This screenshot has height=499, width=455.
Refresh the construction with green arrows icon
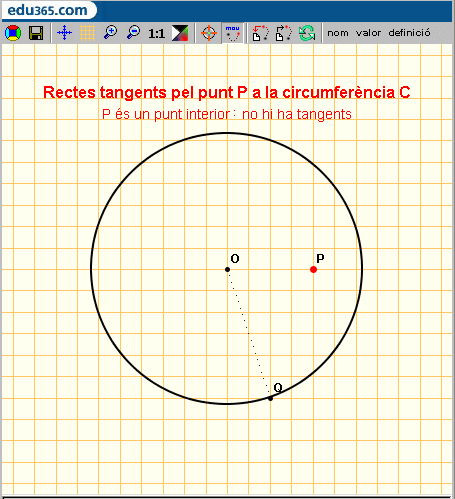307,33
